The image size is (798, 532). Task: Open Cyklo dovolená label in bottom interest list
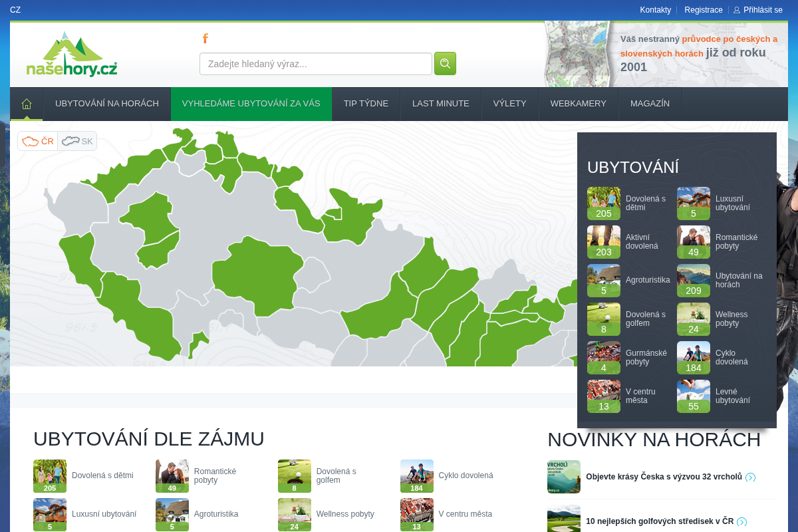pos(466,475)
